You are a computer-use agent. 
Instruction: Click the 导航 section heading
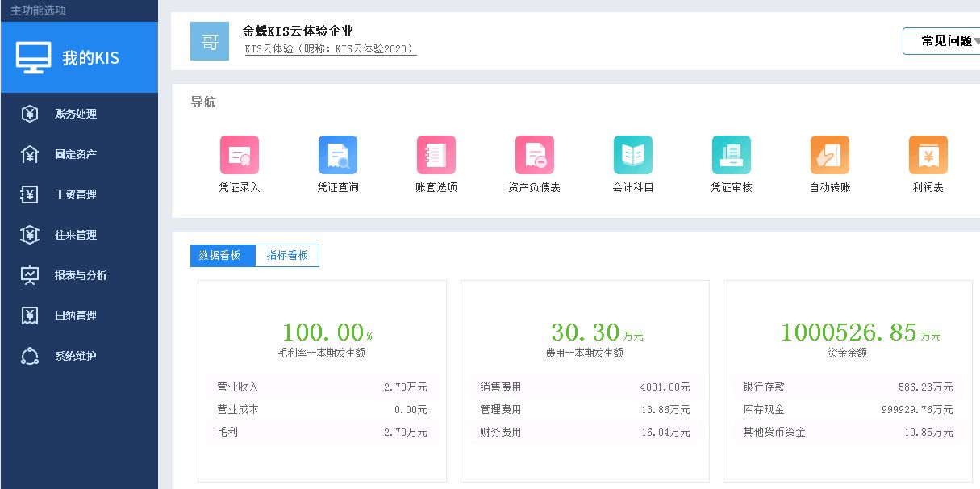tap(203, 102)
